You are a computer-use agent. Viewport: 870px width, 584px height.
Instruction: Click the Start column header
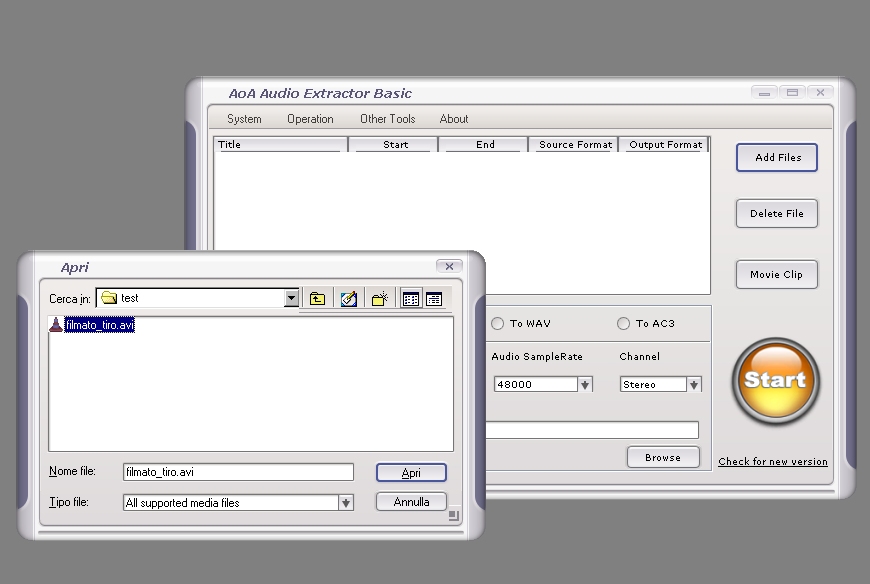coord(393,144)
